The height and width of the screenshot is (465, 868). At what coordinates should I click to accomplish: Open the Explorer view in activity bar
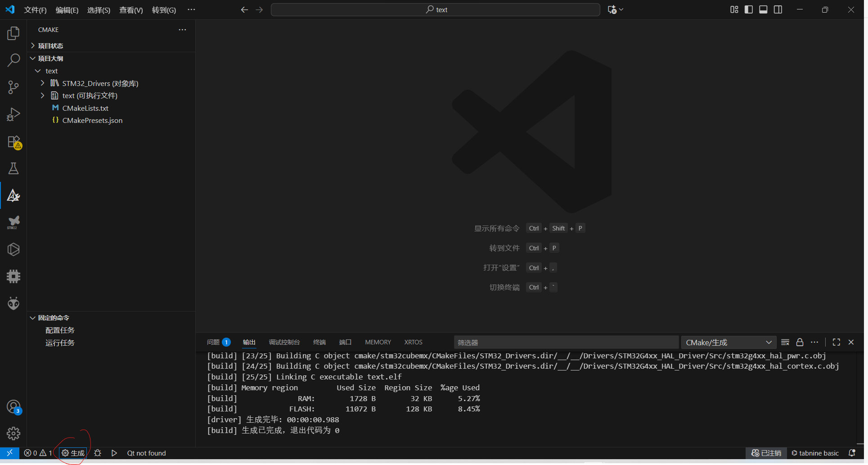pos(13,33)
